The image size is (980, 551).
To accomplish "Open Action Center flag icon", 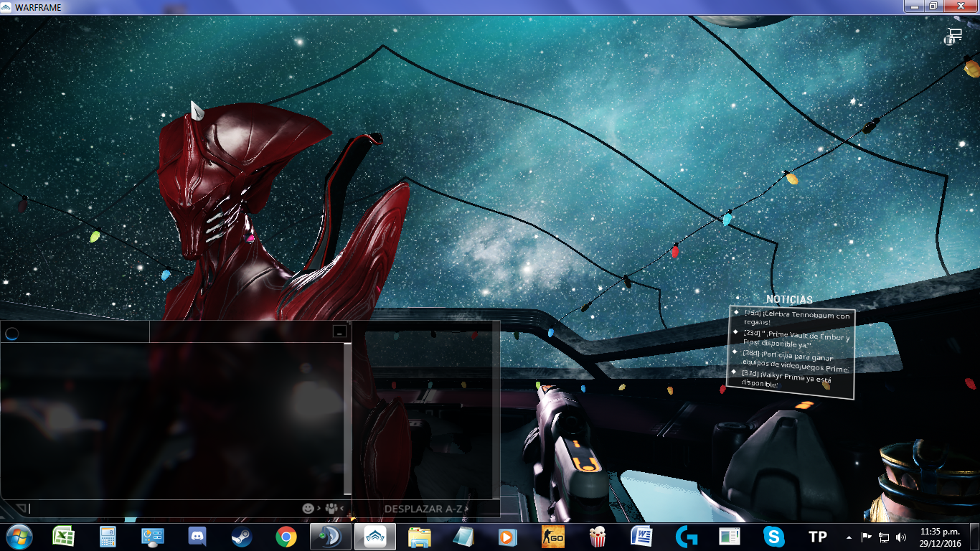I will [867, 537].
